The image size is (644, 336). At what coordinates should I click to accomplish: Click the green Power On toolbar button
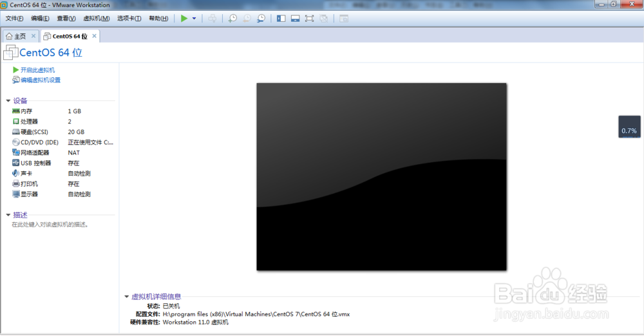[184, 19]
